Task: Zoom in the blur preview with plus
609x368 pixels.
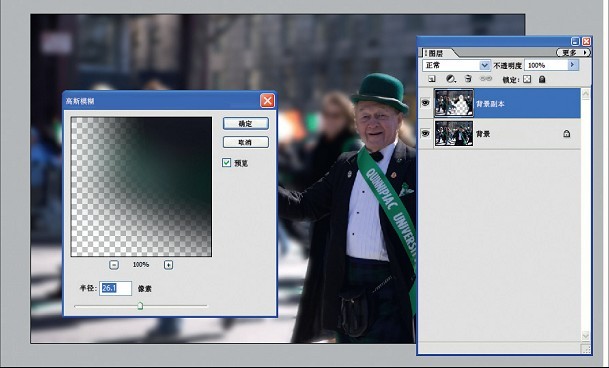Action: (x=168, y=265)
